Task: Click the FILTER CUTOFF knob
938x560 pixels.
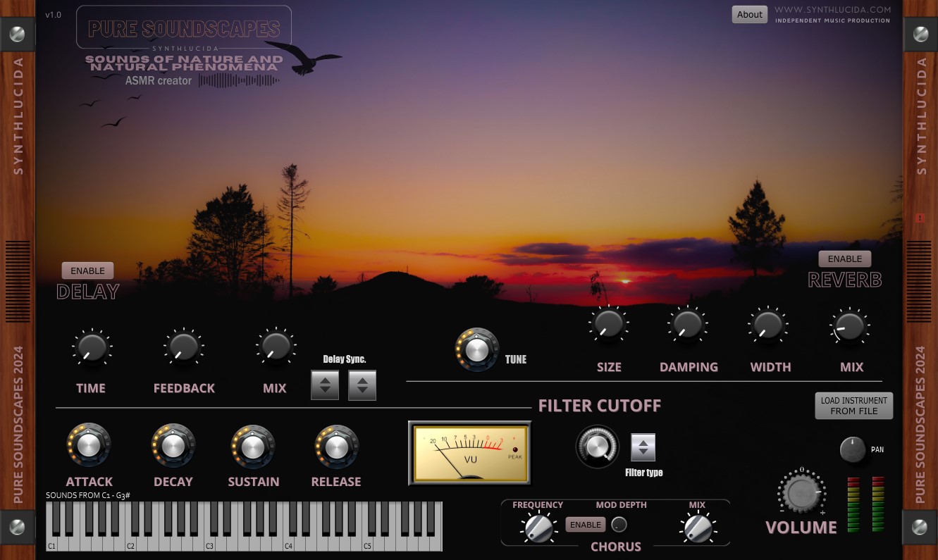Action: 598,447
